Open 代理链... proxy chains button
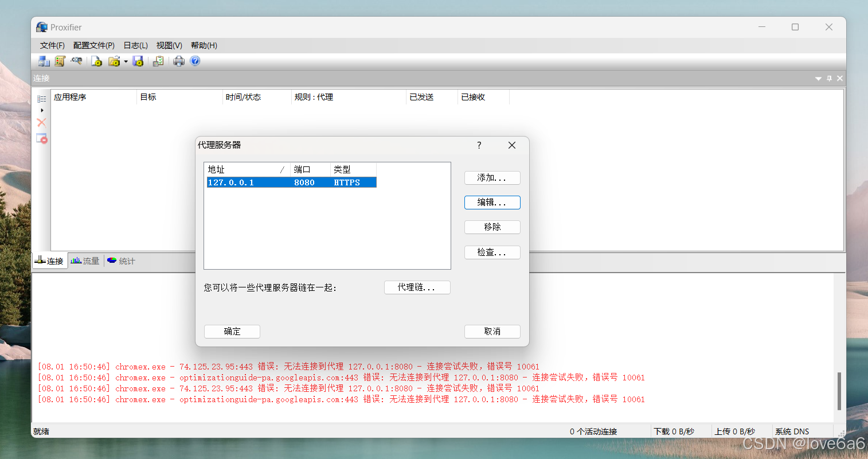Image resolution: width=868 pixels, height=459 pixels. pyautogui.click(x=417, y=287)
